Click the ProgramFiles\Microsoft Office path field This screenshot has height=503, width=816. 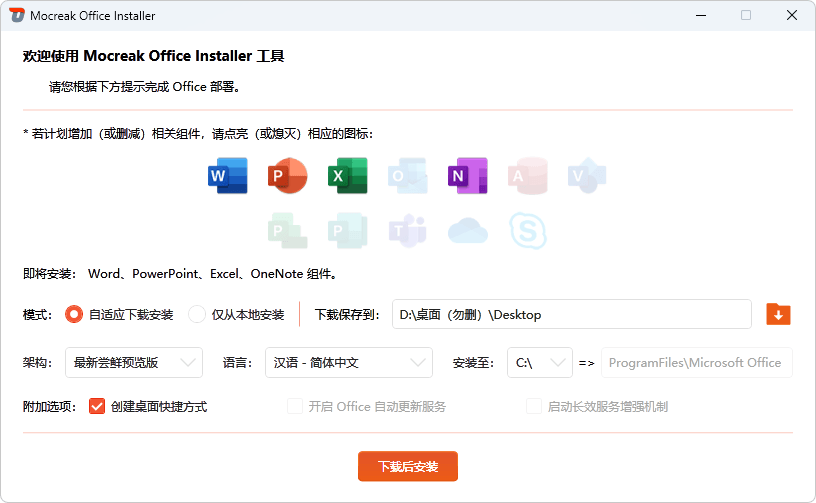pyautogui.click(x=697, y=363)
